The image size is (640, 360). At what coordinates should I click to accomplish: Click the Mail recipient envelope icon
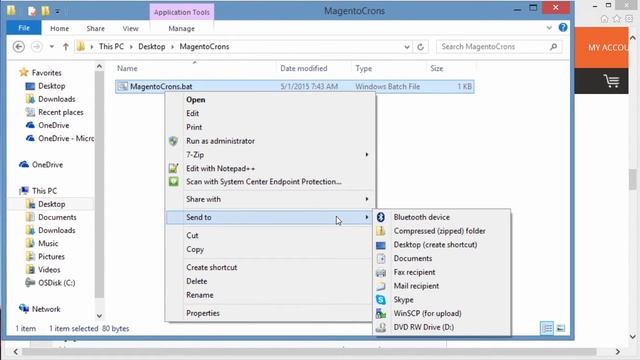380,286
